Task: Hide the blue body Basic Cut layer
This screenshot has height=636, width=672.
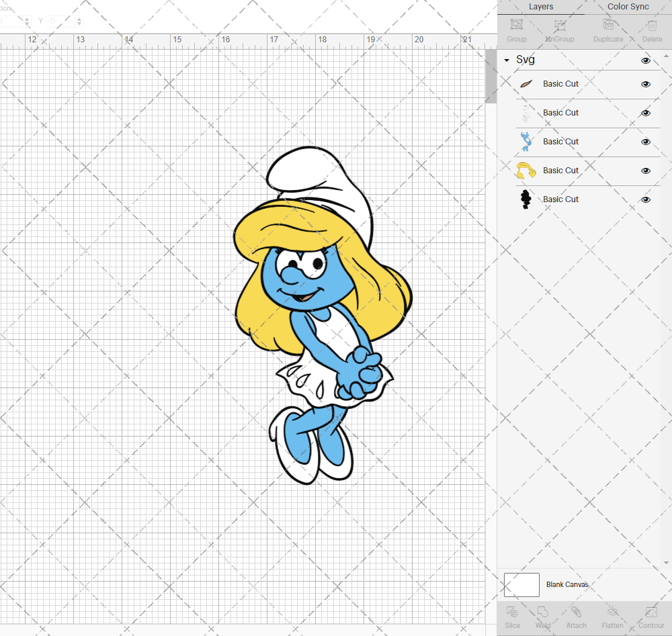Action: (645, 142)
